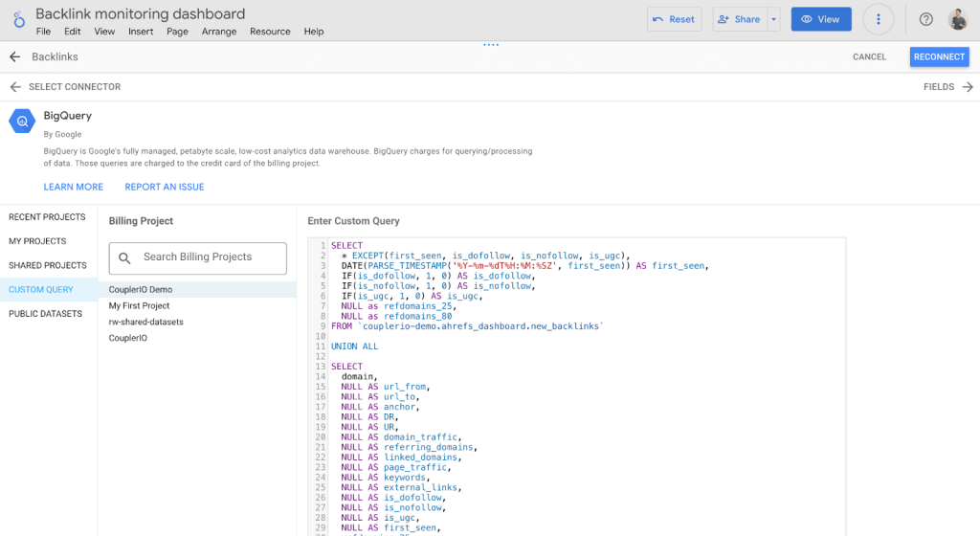Expand the Share dropdown arrow
This screenshot has width=980, height=536.
(x=773, y=19)
